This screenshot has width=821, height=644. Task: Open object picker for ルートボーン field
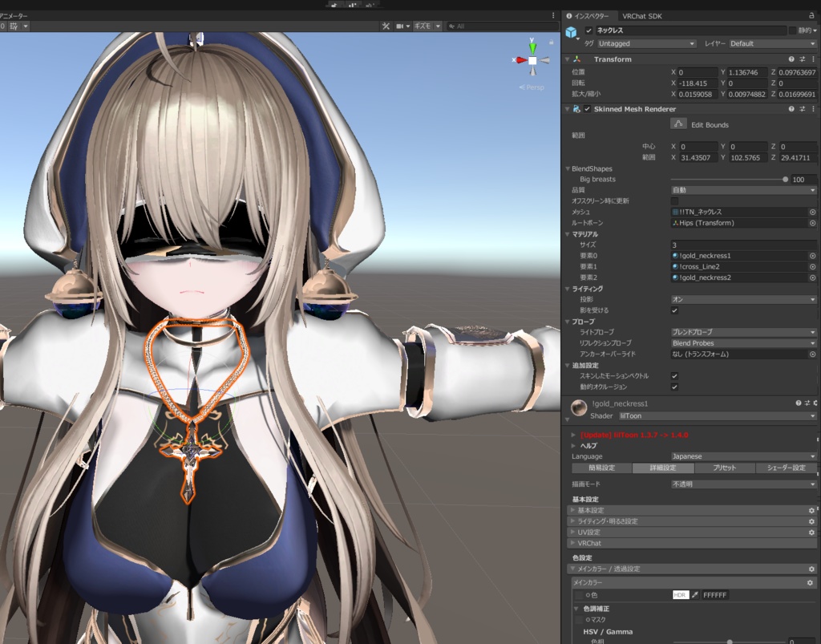813,223
